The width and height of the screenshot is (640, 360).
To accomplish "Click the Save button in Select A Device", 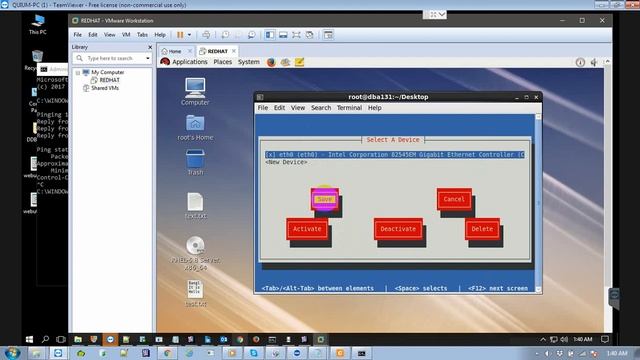I will 325,199.
